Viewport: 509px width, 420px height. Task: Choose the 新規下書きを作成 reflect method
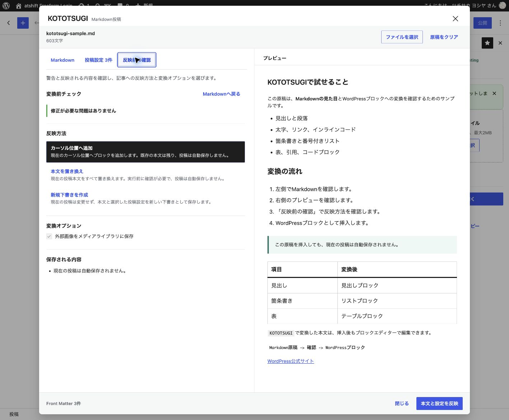pyautogui.click(x=146, y=198)
